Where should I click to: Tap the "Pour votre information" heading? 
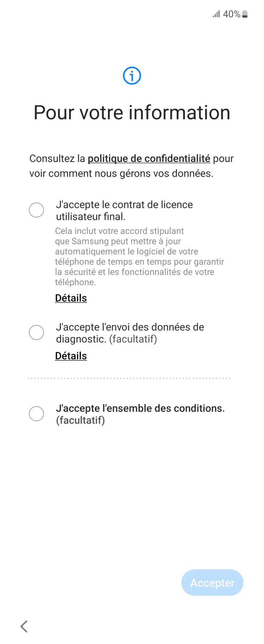tap(132, 113)
